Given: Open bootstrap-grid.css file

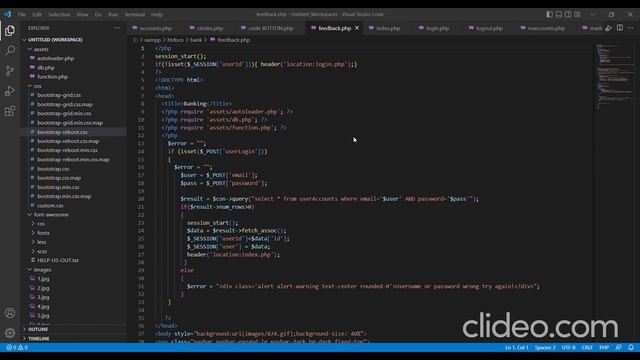Looking at the screenshot, I should pos(73,95).
